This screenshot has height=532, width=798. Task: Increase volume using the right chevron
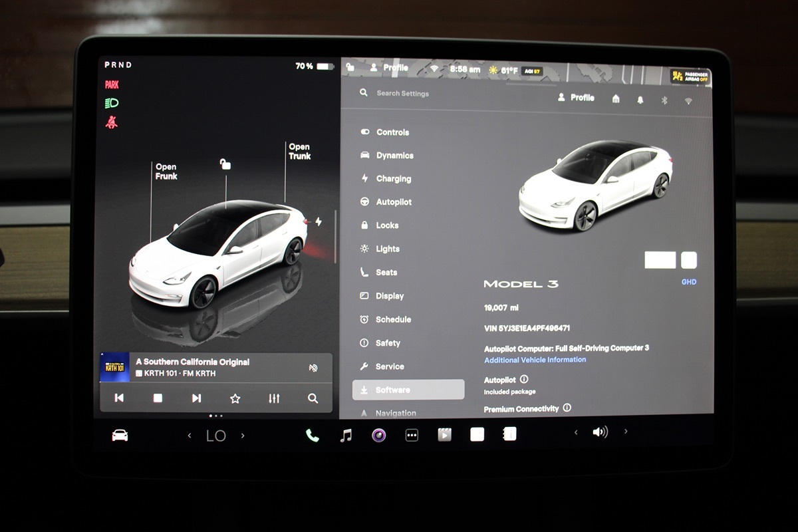coord(626,432)
